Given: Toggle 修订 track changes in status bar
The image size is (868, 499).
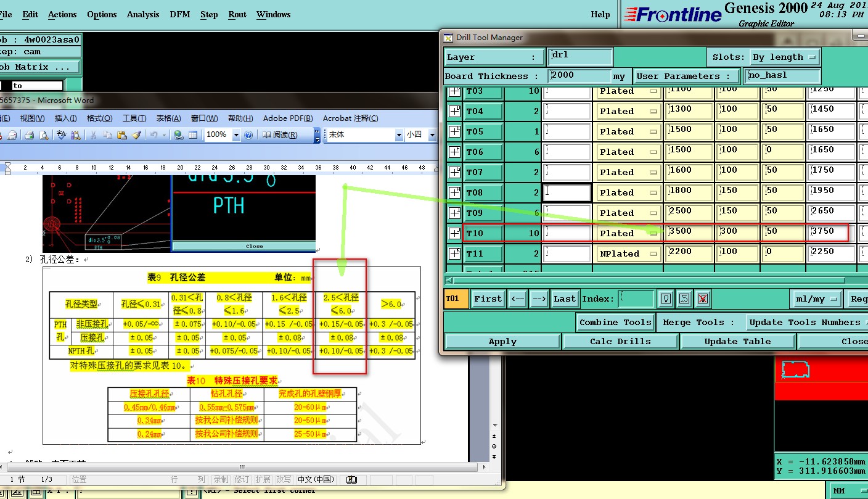Looking at the screenshot, I should tap(242, 479).
